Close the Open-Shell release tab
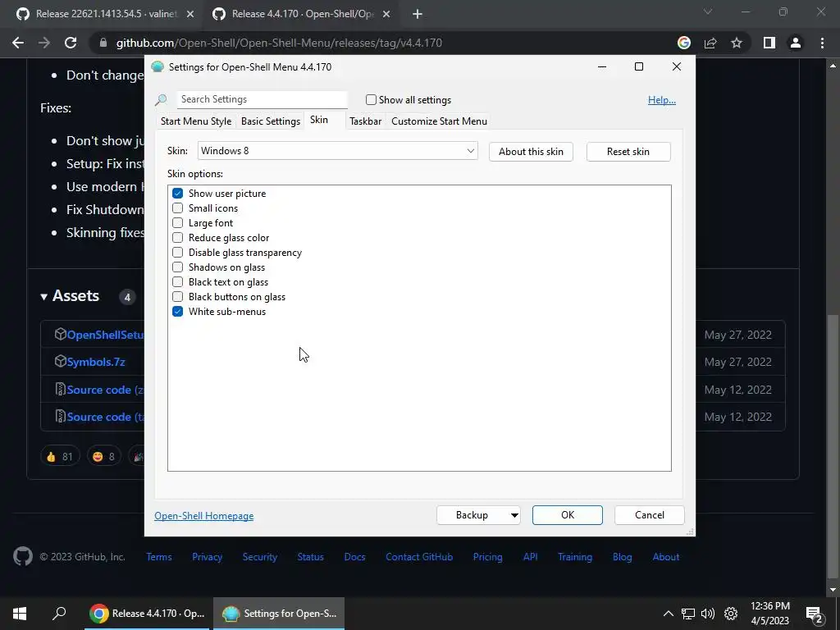The image size is (840, 630). [x=386, y=14]
